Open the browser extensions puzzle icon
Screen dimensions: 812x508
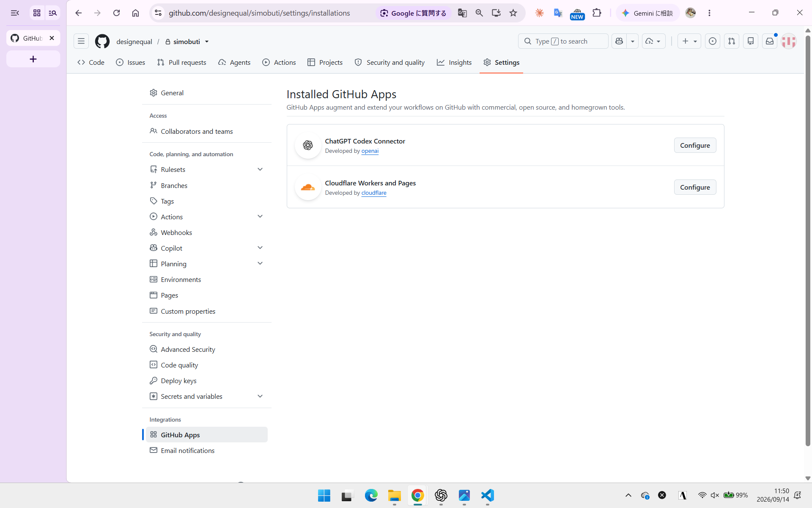click(x=597, y=13)
